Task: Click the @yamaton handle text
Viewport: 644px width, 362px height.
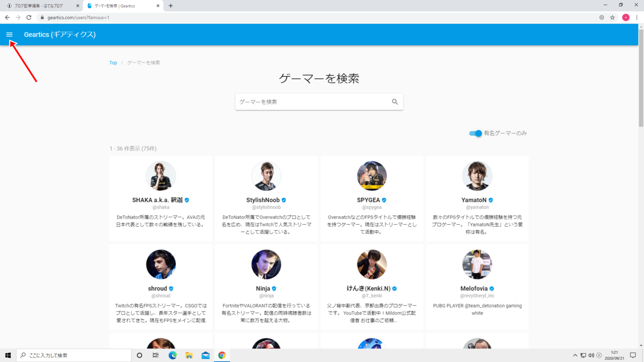Action: 477,207
